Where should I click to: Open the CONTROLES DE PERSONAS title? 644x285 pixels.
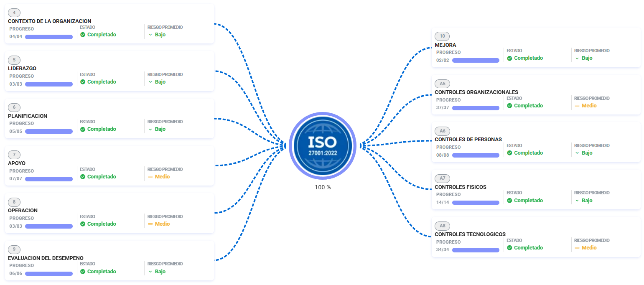468,140
